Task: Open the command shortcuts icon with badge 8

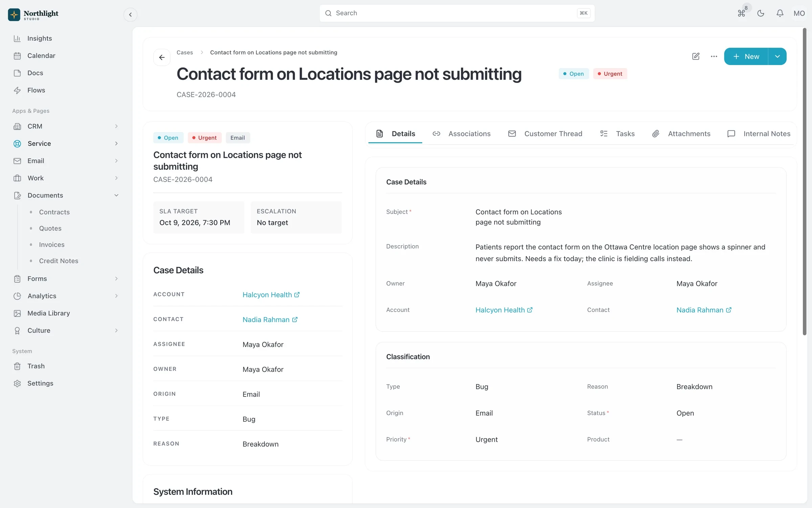Action: (741, 13)
